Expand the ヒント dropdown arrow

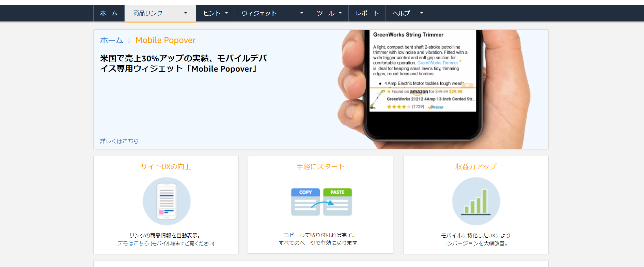click(226, 13)
